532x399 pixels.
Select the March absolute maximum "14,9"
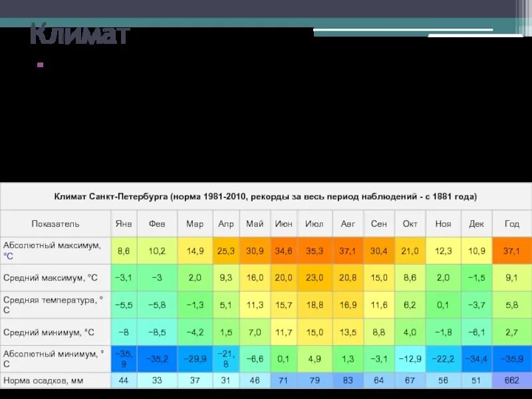195,251
